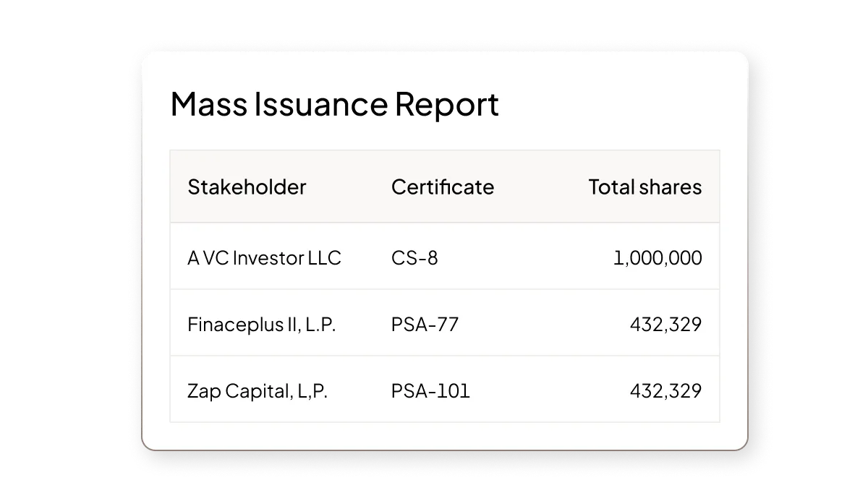View certificate CS-8
The width and height of the screenshot is (868, 488).
click(x=414, y=257)
